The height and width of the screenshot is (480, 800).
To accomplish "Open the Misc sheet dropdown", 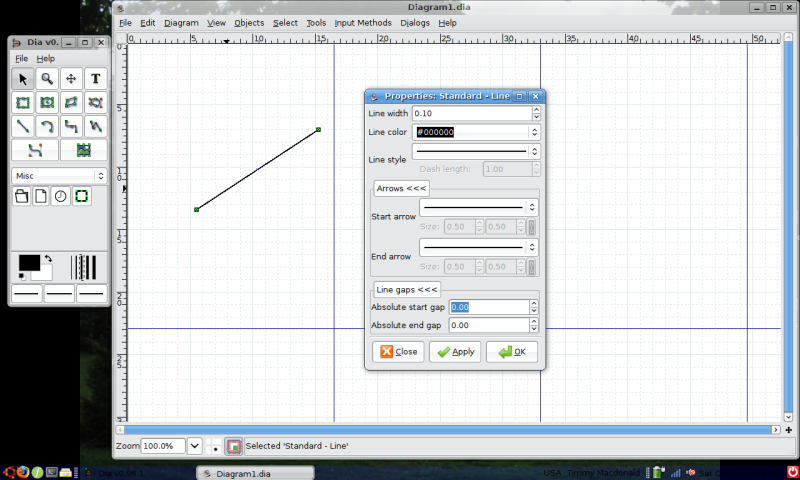I will (x=59, y=175).
